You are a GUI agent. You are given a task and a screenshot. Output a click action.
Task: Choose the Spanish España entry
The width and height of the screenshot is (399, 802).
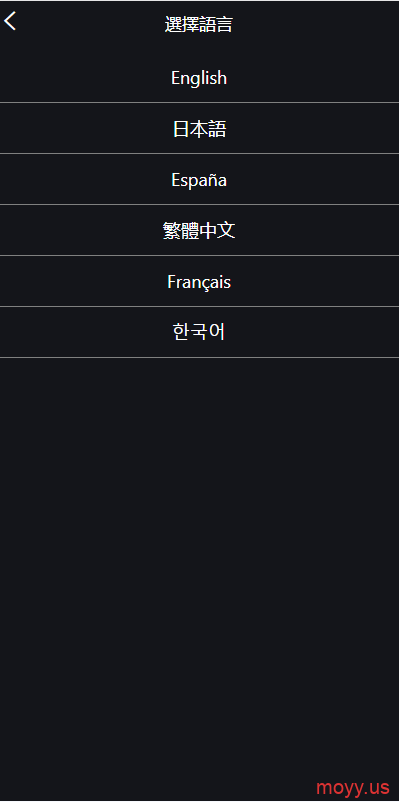pos(200,180)
